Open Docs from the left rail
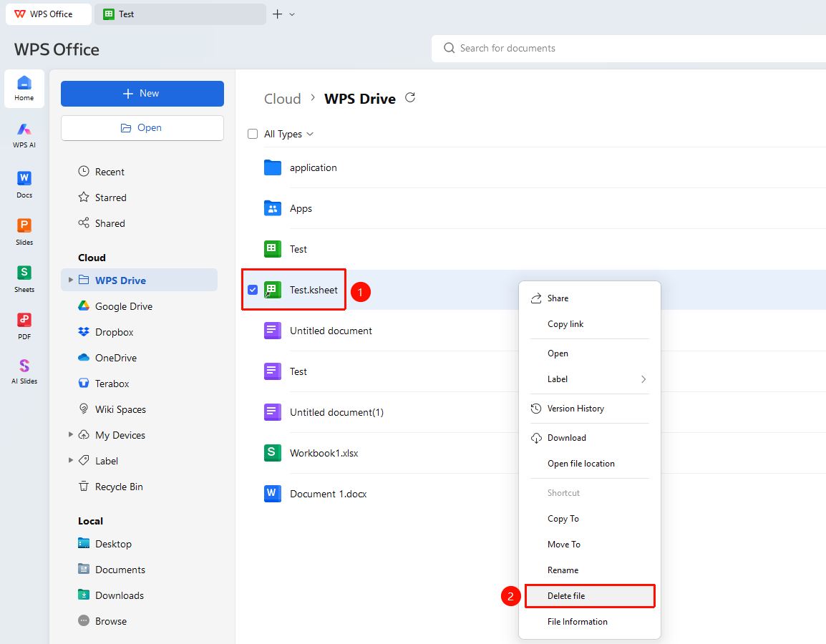 24,185
